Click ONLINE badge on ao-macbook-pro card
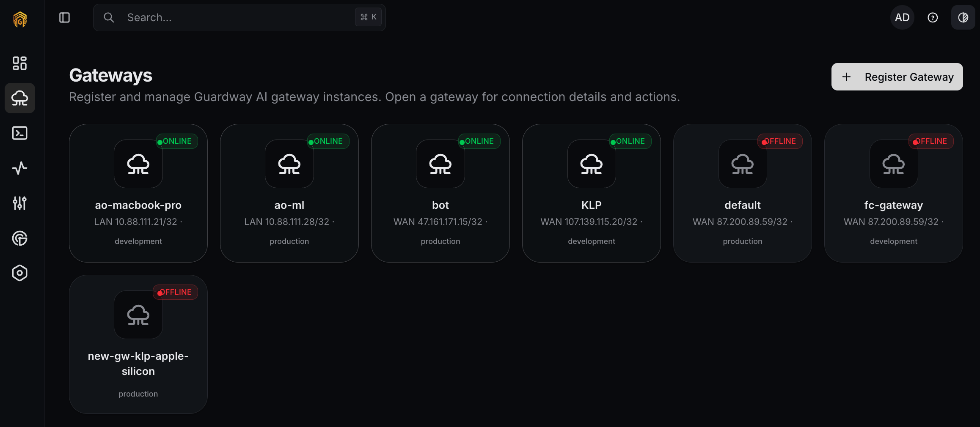Screen dimensions: 980x427 point(177,141)
